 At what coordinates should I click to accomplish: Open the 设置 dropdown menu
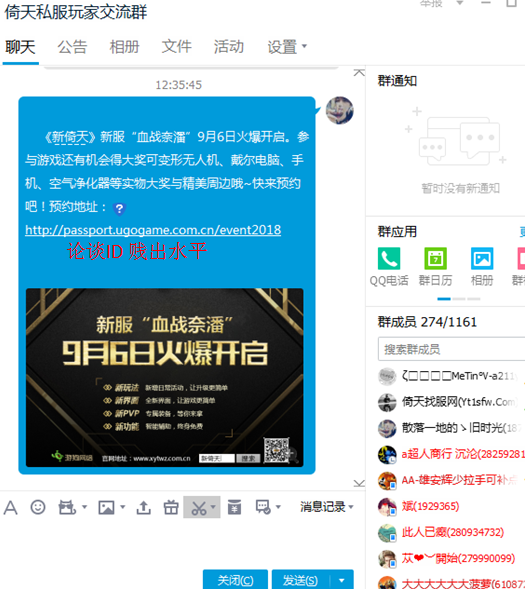click(x=287, y=47)
